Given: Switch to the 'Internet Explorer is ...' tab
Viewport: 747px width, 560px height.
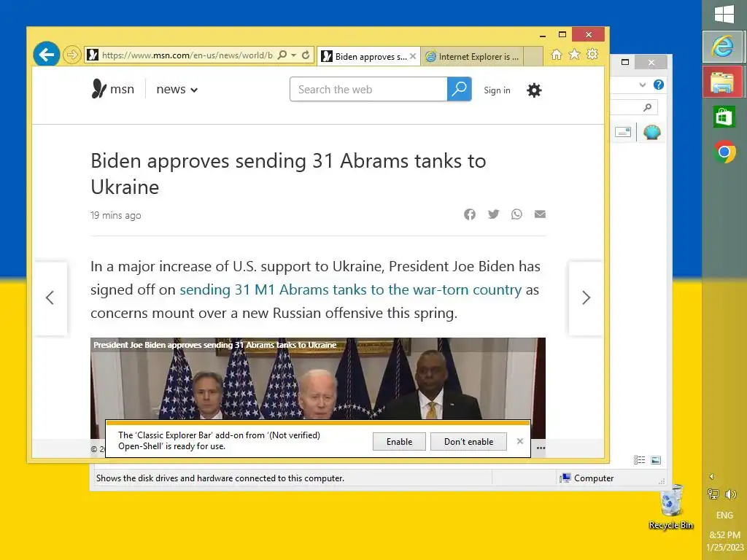Looking at the screenshot, I should tap(472, 56).
